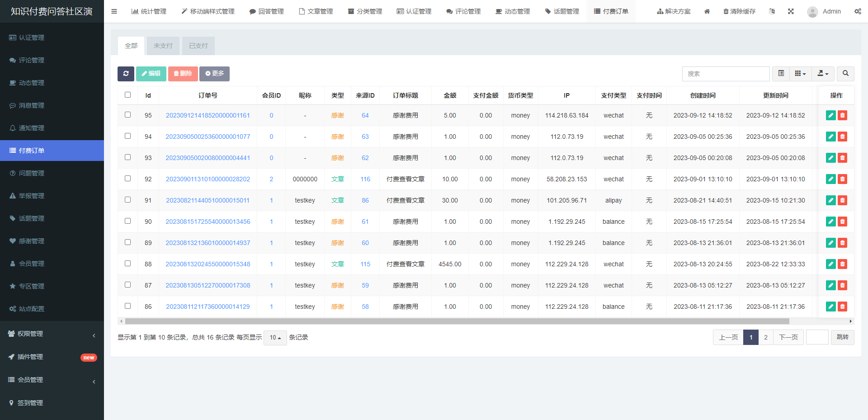Image resolution: width=868 pixels, height=420 pixels.
Task: Open the export data dropdown
Action: pos(823,74)
